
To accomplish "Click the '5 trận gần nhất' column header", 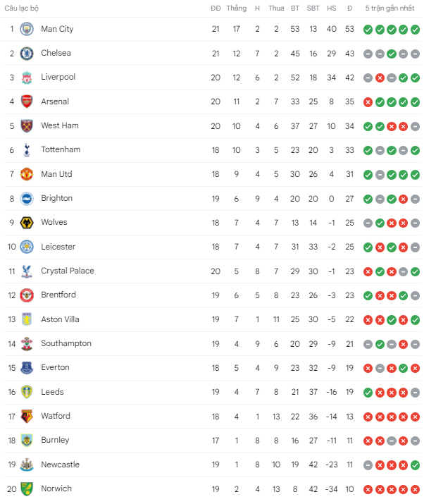I will pos(390,8).
